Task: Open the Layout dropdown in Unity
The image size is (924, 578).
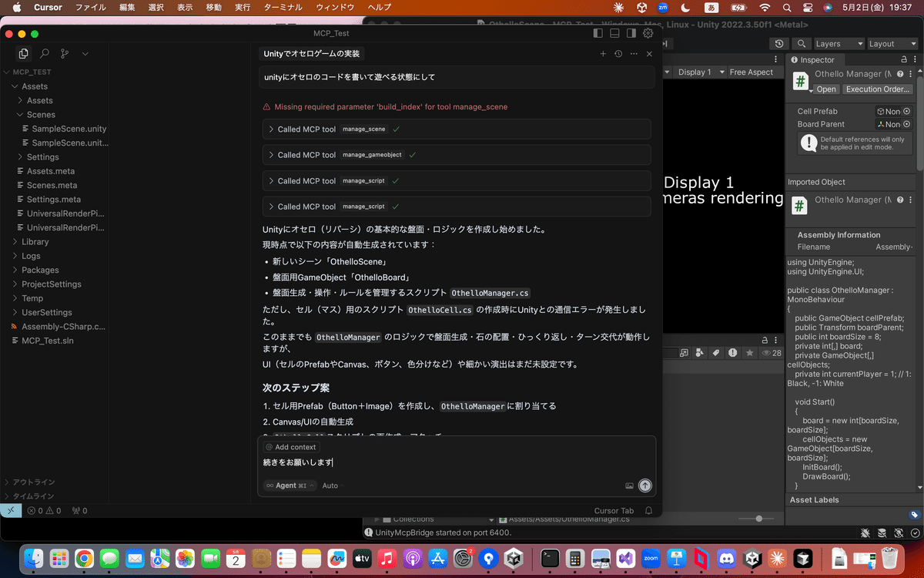Action: pyautogui.click(x=892, y=44)
